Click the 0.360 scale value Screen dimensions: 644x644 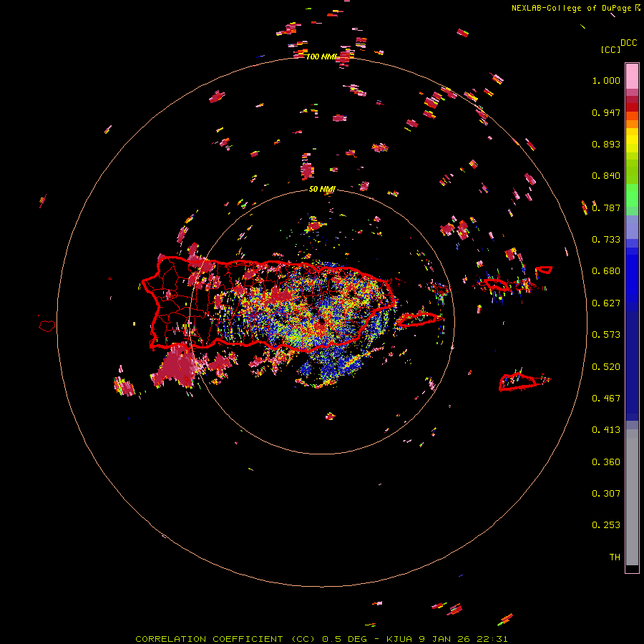(x=606, y=462)
